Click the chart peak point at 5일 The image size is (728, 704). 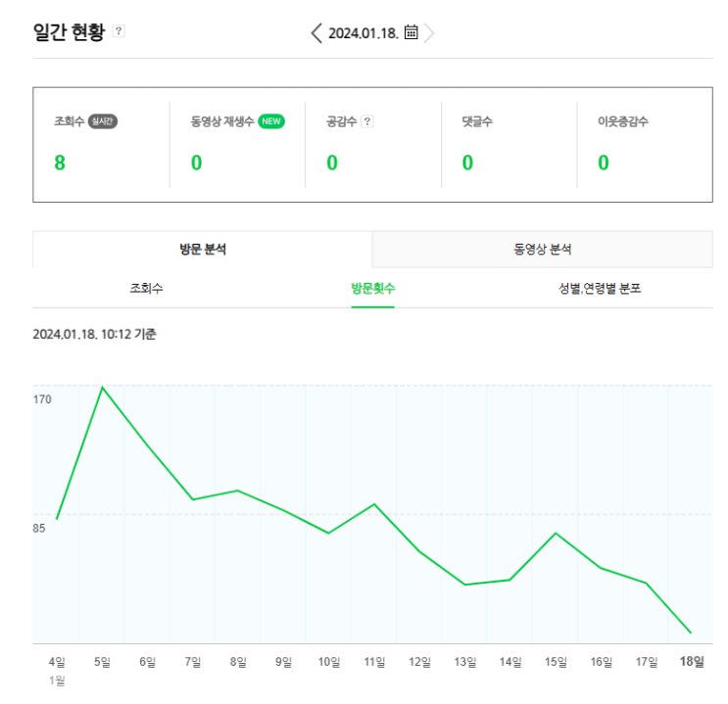pyautogui.click(x=102, y=388)
